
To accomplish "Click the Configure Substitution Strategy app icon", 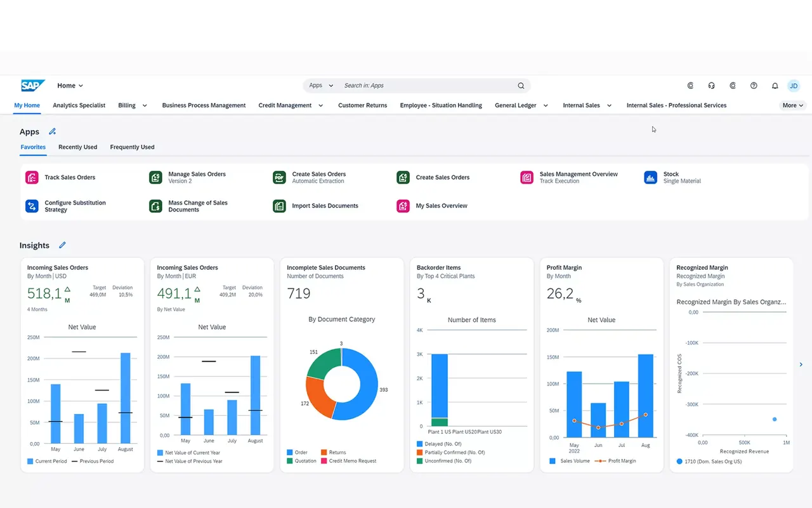I will click(x=32, y=206).
